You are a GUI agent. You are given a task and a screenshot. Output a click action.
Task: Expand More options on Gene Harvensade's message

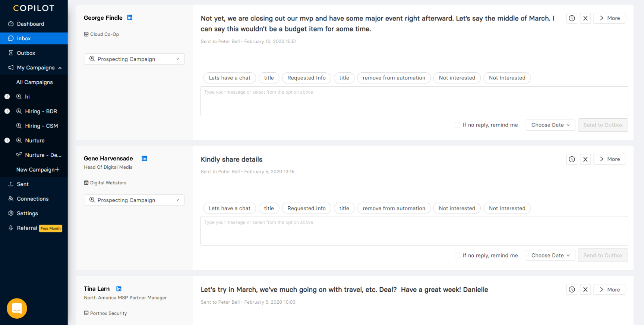(609, 159)
